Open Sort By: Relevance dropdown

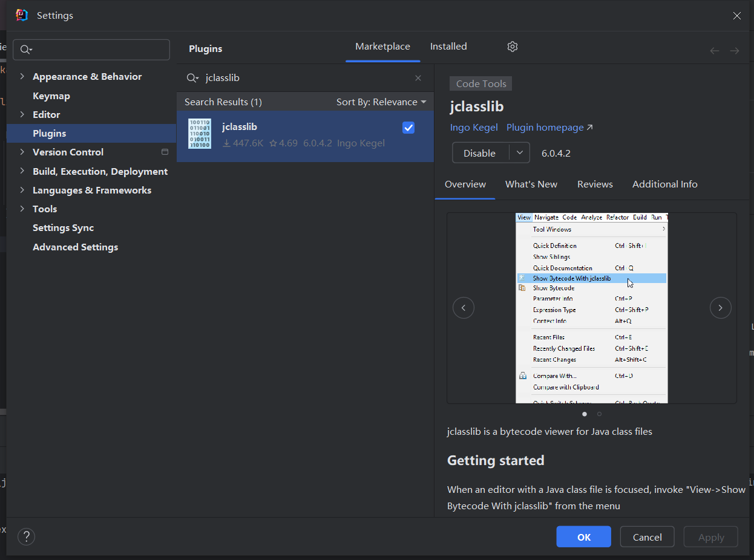tap(381, 102)
